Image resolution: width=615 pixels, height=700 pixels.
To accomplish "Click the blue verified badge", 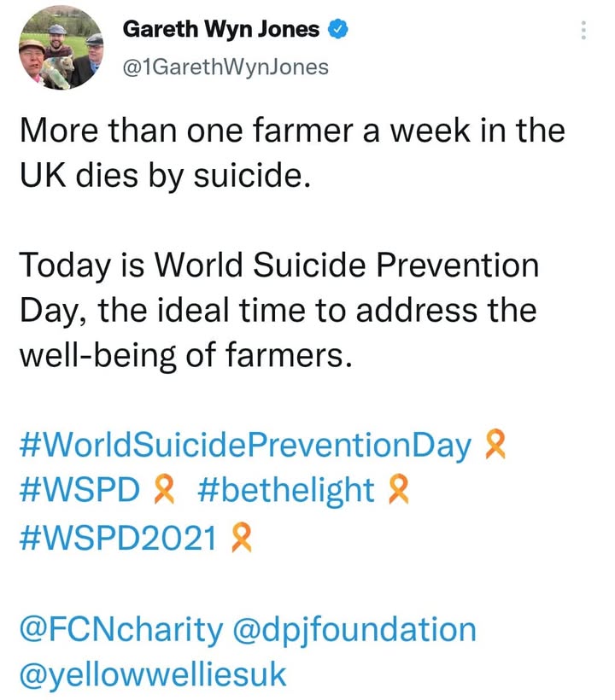I will 338,30.
